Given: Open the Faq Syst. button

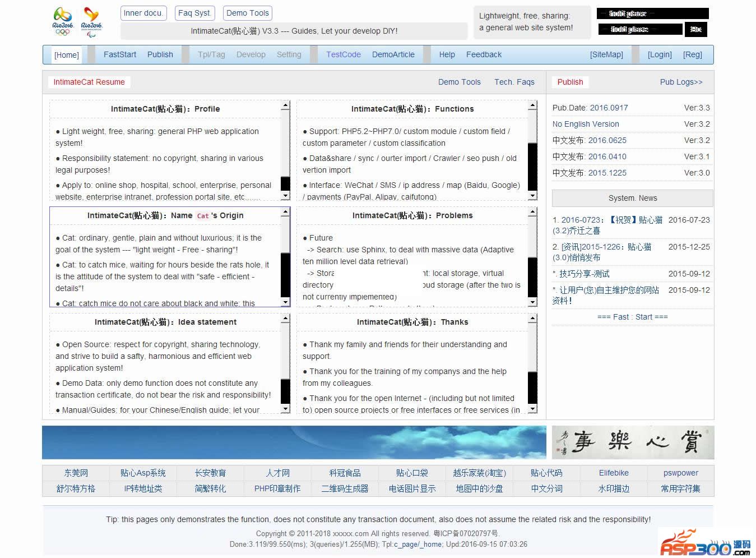Looking at the screenshot, I should tap(194, 13).
